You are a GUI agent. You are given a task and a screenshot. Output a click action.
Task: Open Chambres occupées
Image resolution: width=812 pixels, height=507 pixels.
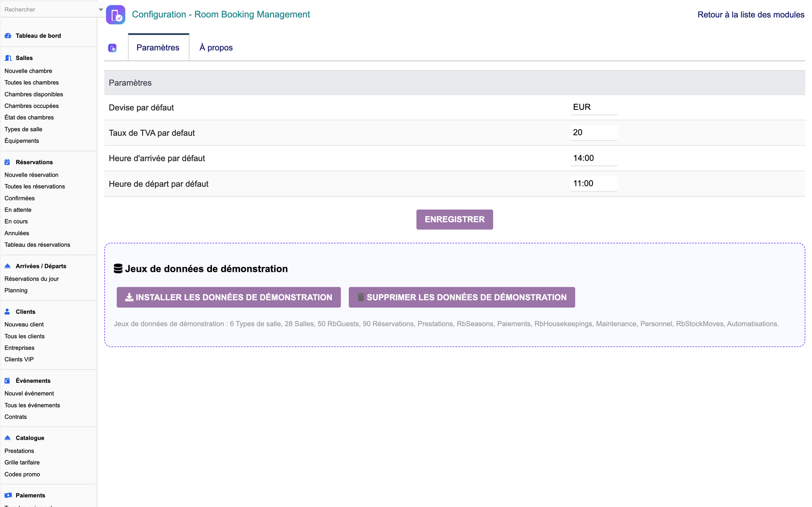(x=32, y=106)
